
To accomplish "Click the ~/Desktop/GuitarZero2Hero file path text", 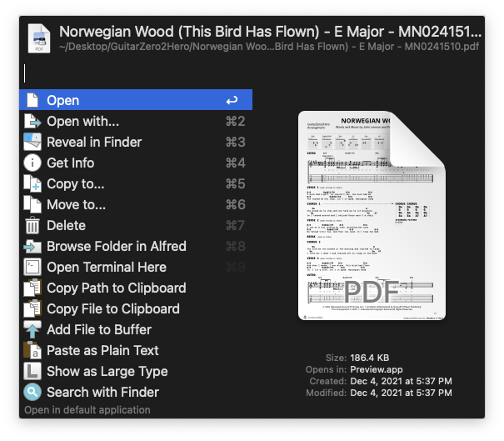I will 269,47.
